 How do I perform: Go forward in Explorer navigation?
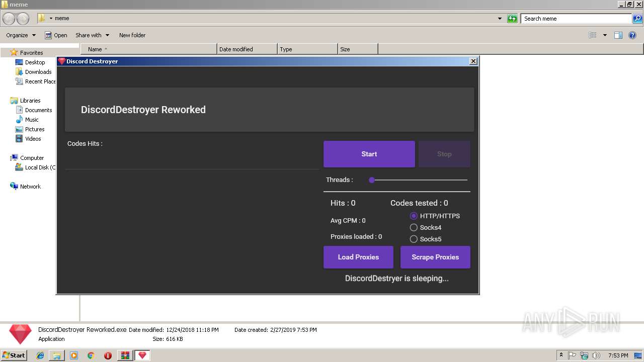click(x=23, y=19)
